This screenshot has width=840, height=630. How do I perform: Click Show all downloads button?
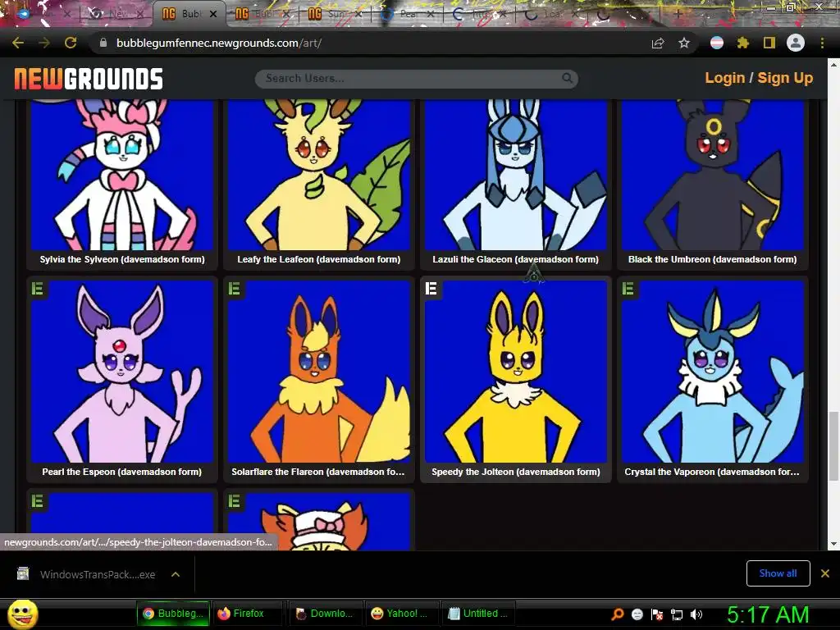(x=778, y=573)
